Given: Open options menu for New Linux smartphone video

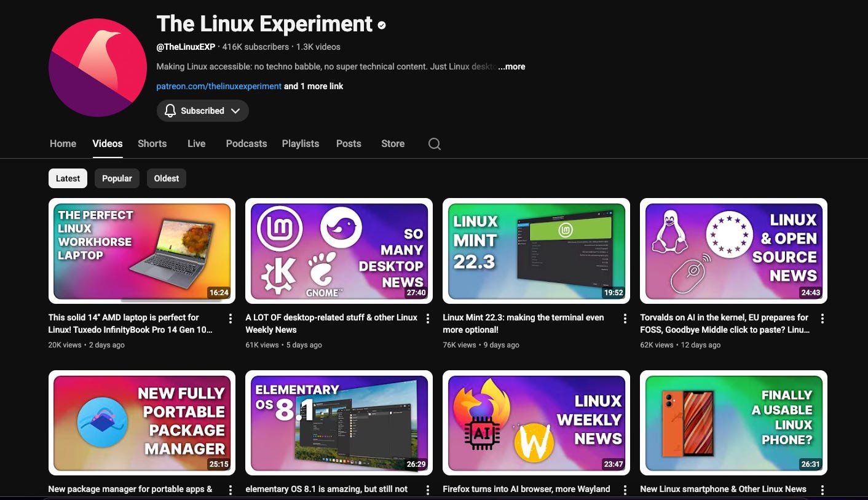Looking at the screenshot, I should pos(823,490).
